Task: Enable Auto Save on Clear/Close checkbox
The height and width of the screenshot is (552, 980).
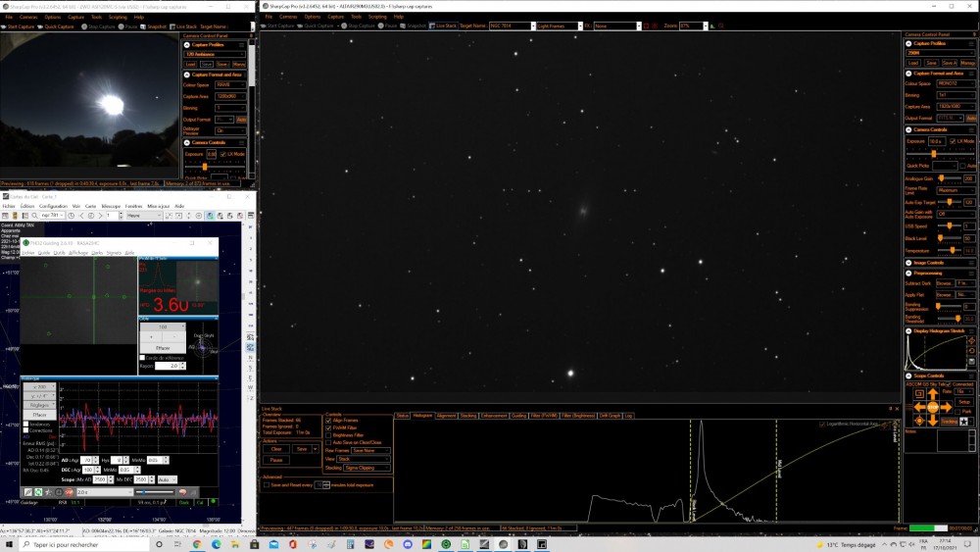Action: (x=328, y=442)
